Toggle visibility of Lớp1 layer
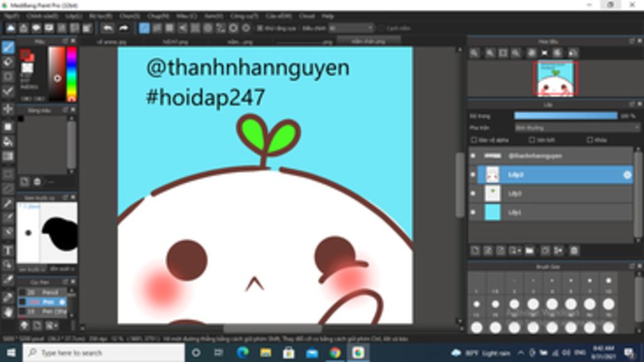 click(473, 212)
